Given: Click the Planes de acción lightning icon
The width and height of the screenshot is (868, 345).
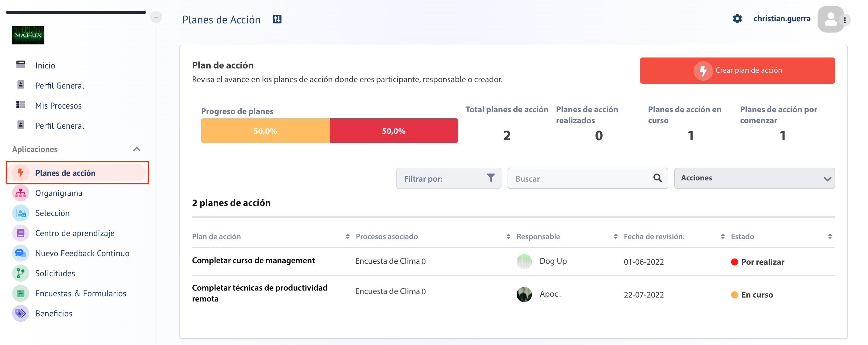Looking at the screenshot, I should (x=21, y=173).
